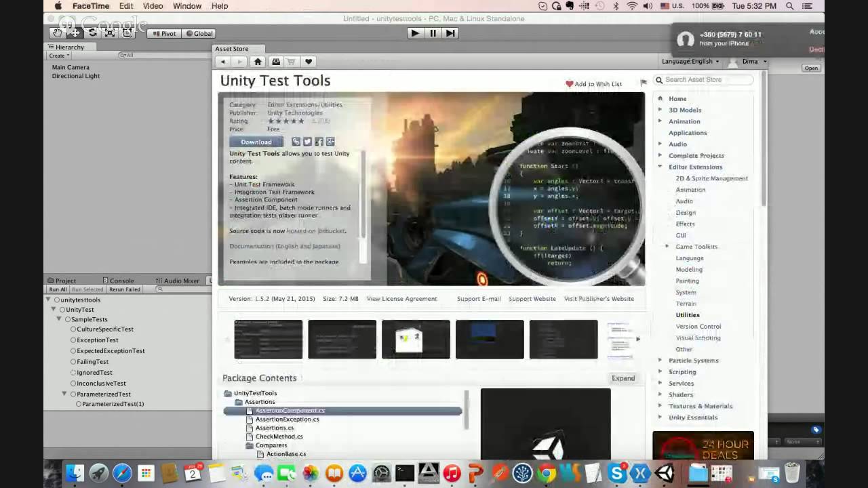This screenshot has height=488, width=868.
Task: Open Google Chrome from the Dock
Action: [547, 472]
